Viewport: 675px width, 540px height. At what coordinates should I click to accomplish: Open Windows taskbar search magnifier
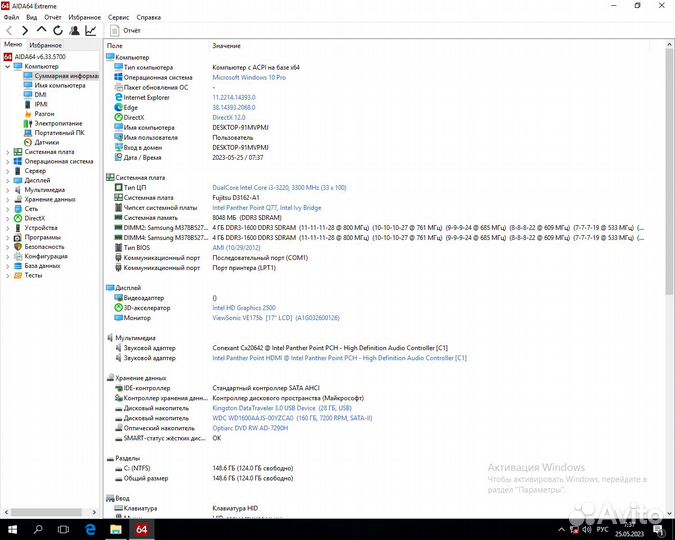tap(38, 529)
